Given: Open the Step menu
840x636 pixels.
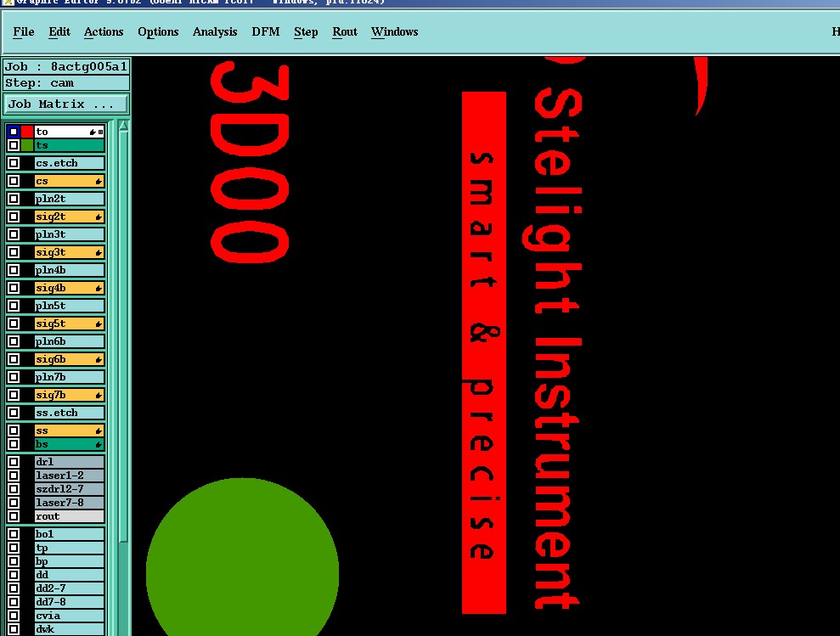Looking at the screenshot, I should 306,32.
